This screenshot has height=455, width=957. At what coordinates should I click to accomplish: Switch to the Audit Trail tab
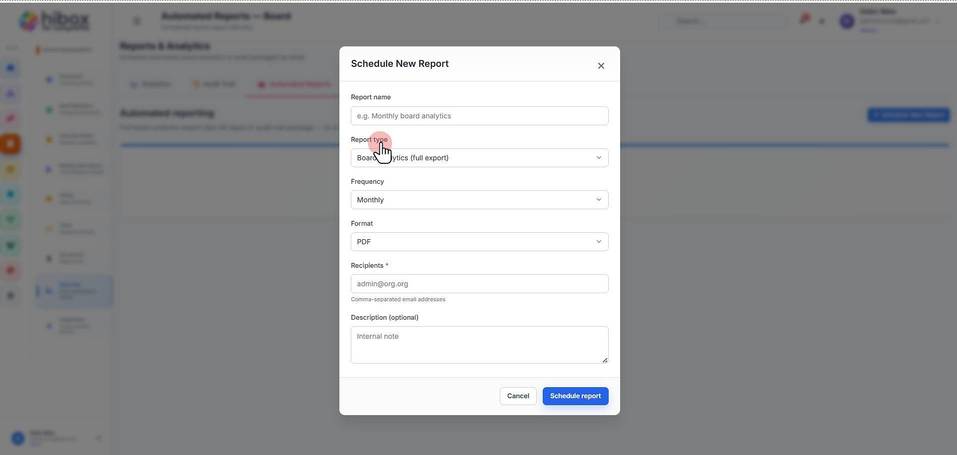[214, 84]
